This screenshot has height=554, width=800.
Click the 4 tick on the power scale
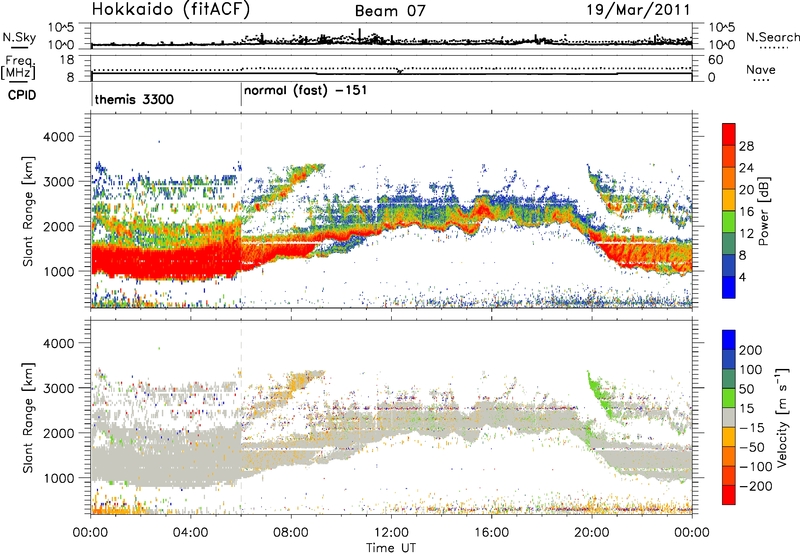click(x=742, y=277)
